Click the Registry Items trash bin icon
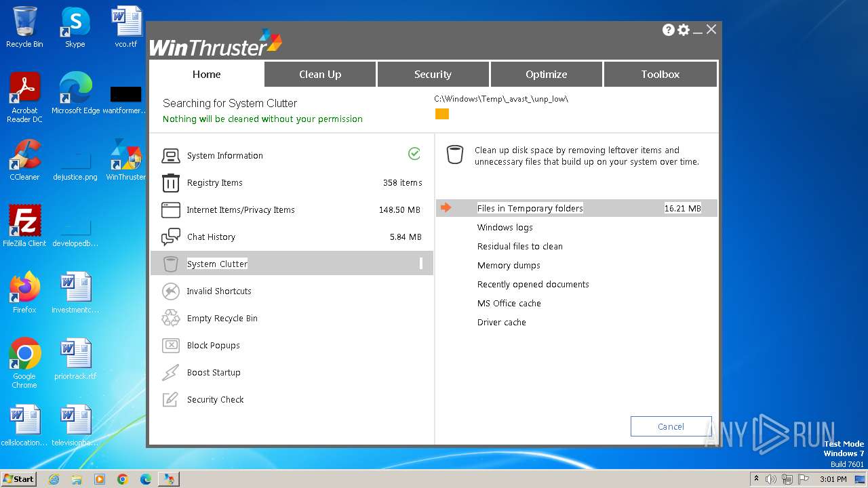 pyautogui.click(x=170, y=183)
